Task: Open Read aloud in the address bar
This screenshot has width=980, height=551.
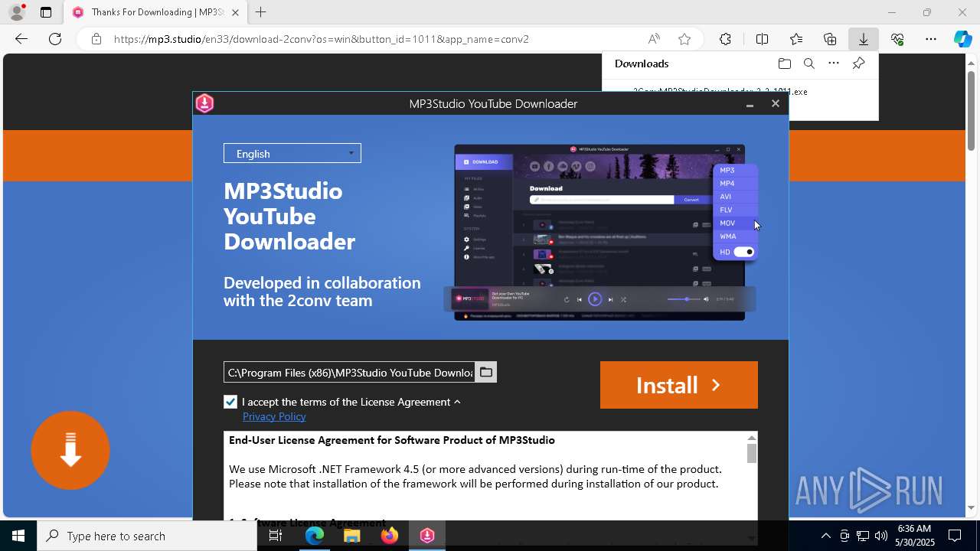Action: [654, 39]
